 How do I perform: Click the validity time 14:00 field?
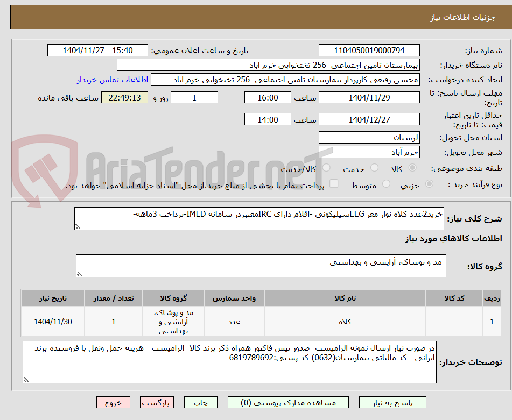tap(268, 119)
